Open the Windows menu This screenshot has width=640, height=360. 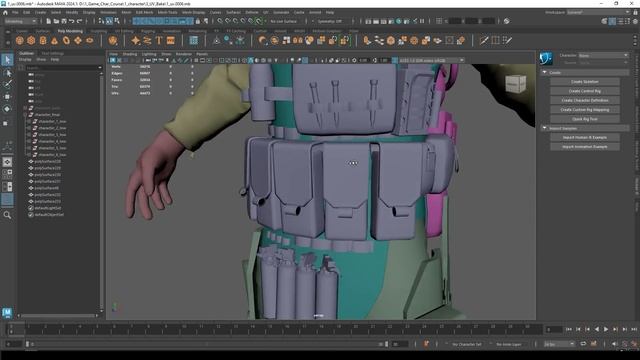(108, 12)
